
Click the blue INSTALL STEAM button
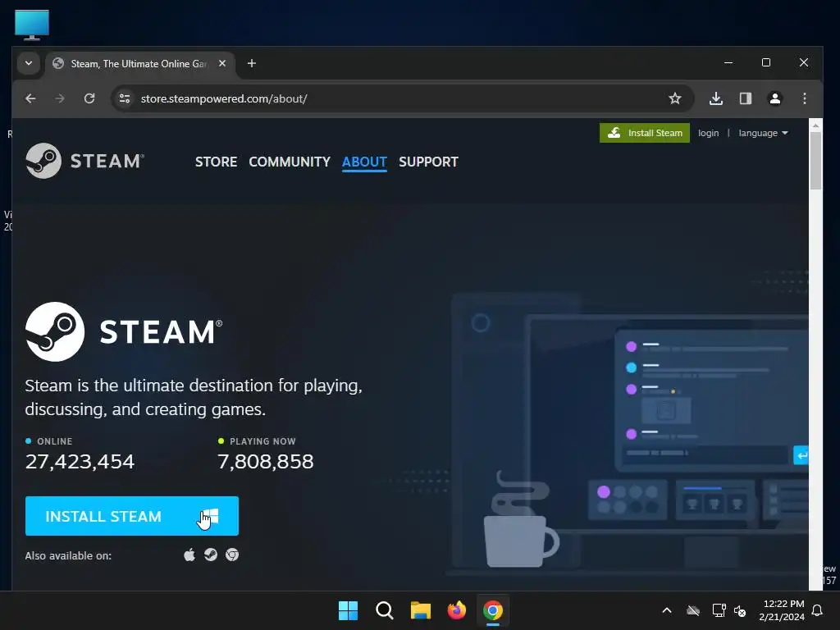132,516
